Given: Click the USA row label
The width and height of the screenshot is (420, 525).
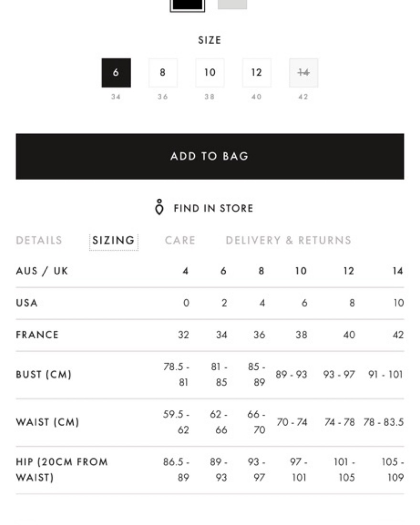Looking at the screenshot, I should click(x=27, y=303).
